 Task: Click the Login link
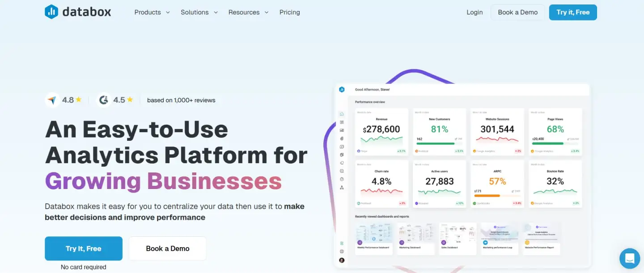(x=475, y=12)
